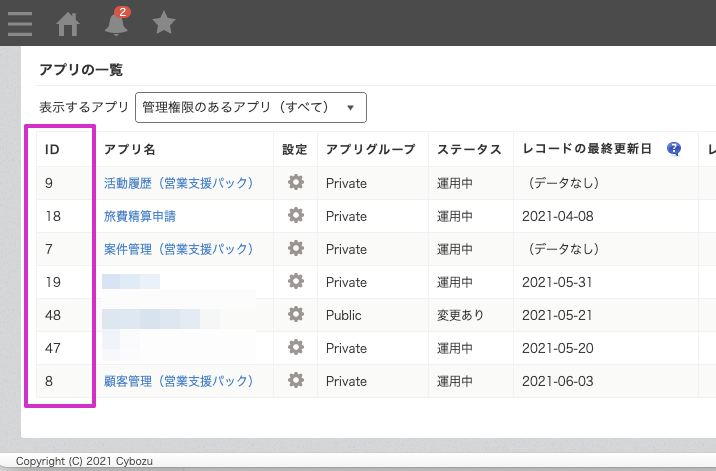Open the hamburger main menu
This screenshot has height=471, width=716.
point(19,23)
